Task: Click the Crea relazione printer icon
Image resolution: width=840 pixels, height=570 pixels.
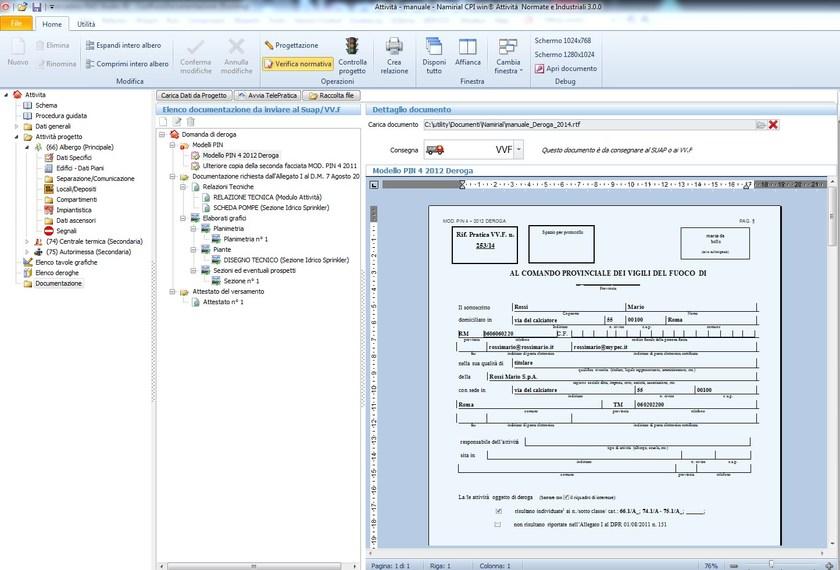Action: click(x=394, y=47)
